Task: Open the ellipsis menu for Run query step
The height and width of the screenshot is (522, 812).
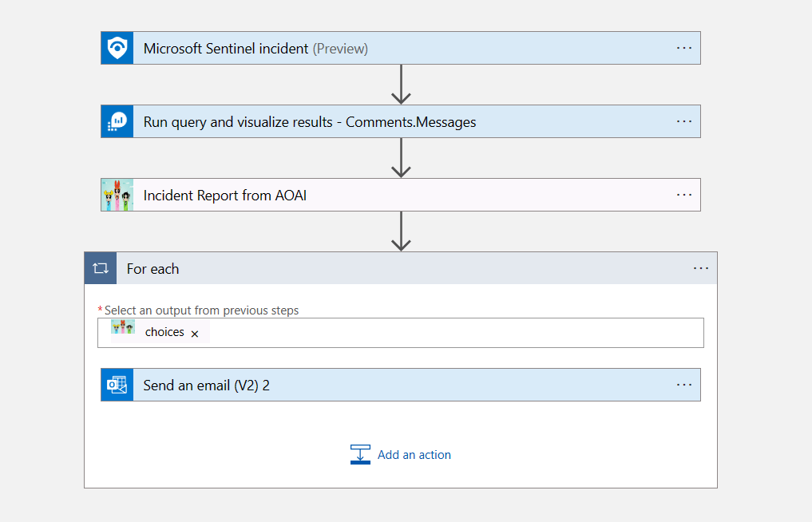Action: click(x=684, y=121)
